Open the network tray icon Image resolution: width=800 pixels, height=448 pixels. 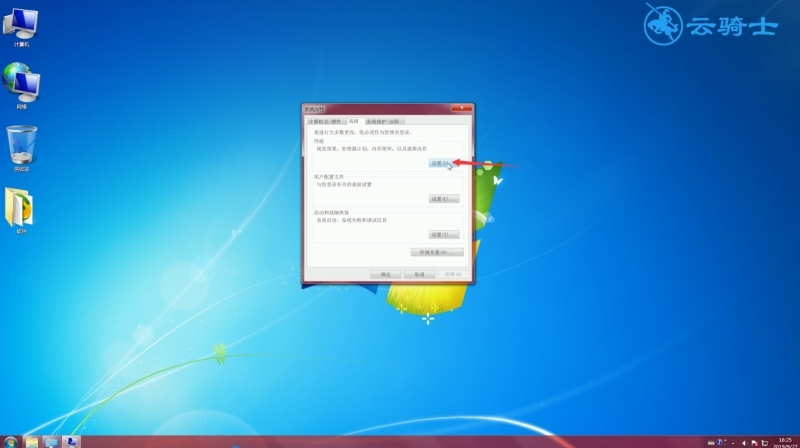pyautogui.click(x=764, y=443)
